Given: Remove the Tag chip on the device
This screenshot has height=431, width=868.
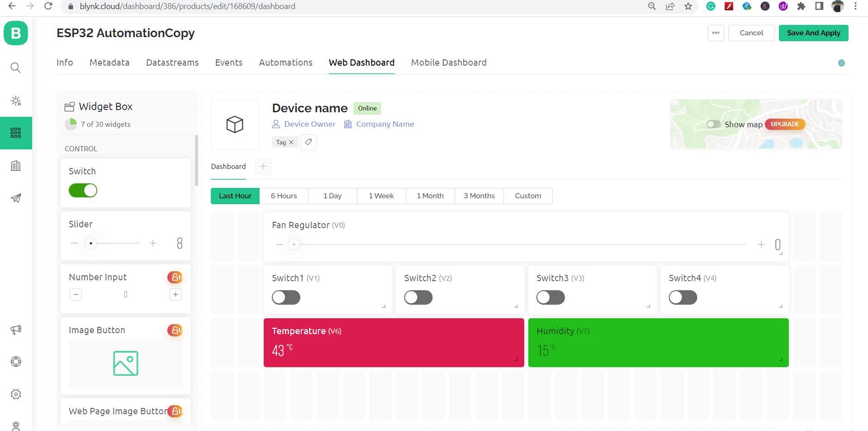Looking at the screenshot, I should pos(292,142).
